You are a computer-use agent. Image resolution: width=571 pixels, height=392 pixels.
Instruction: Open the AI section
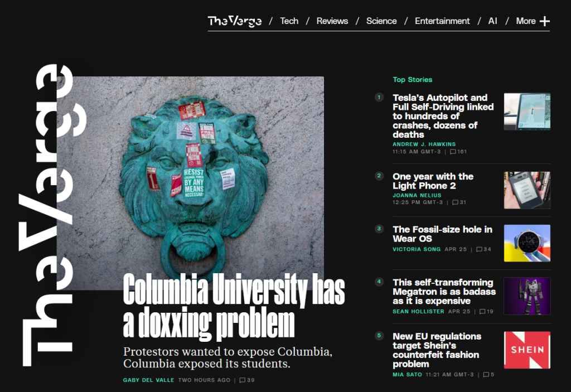pyautogui.click(x=492, y=21)
